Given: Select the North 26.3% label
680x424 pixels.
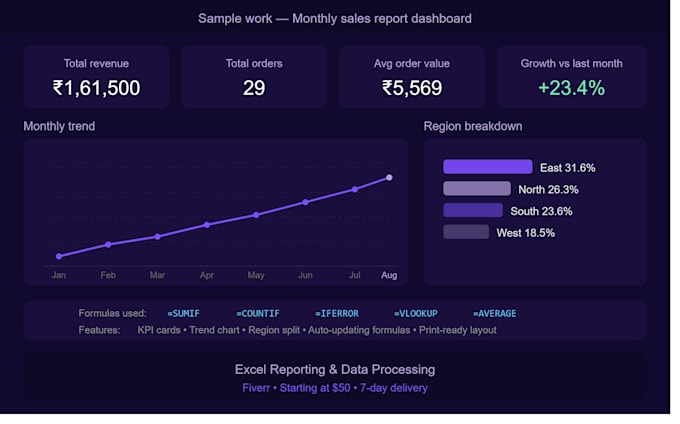Looking at the screenshot, I should point(549,189).
